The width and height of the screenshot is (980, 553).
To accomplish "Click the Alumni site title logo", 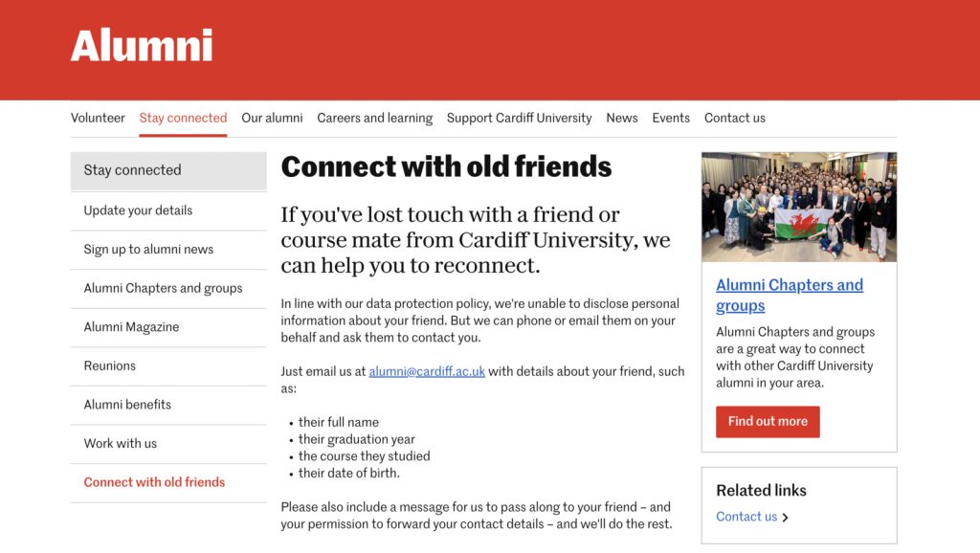I will [142, 46].
